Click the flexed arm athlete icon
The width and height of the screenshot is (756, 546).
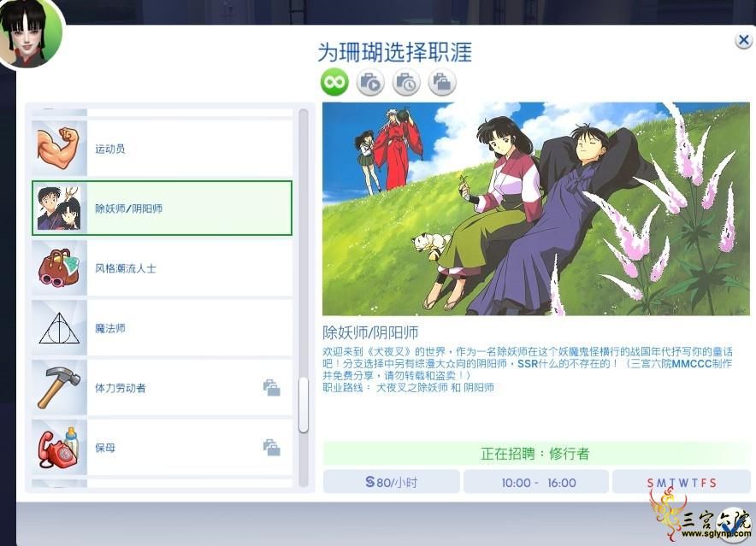pos(59,148)
